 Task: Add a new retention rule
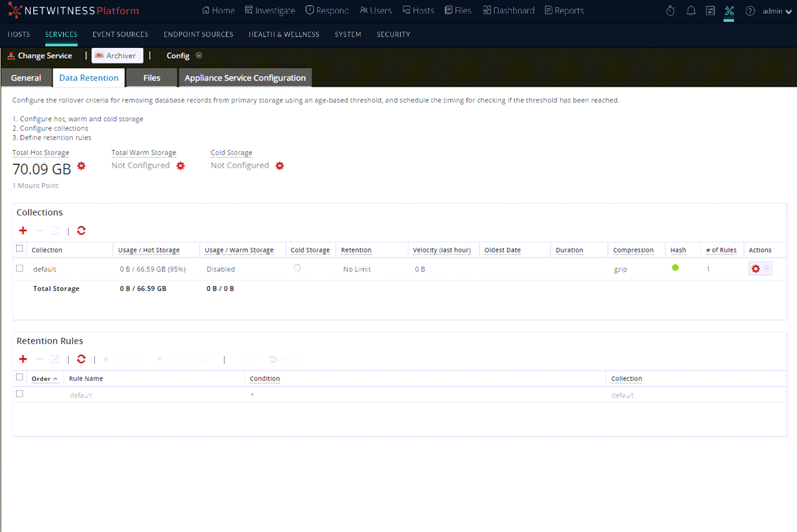pos(23,359)
